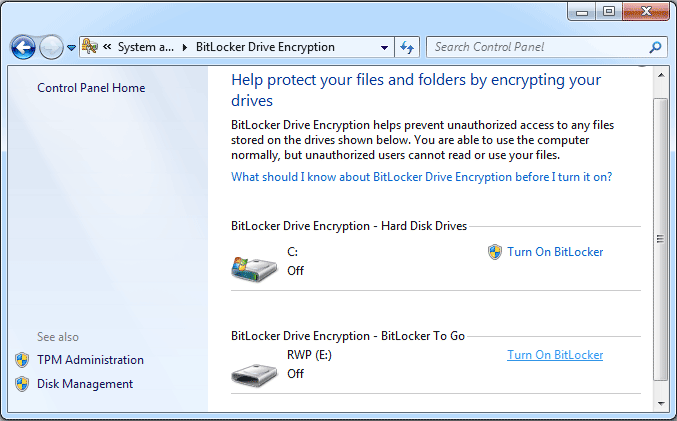
Task: Open the recent pages dropdown arrow
Action: click(71, 47)
